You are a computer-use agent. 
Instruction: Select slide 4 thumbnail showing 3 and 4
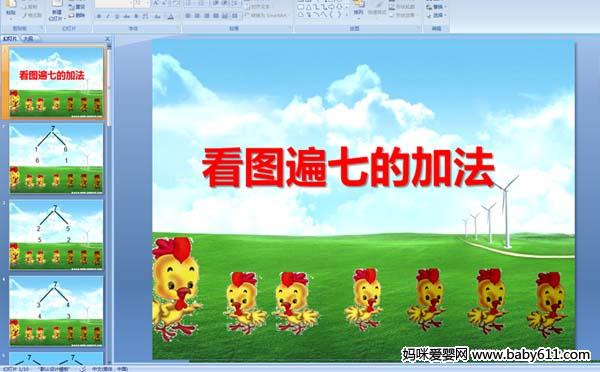[x=56, y=311]
